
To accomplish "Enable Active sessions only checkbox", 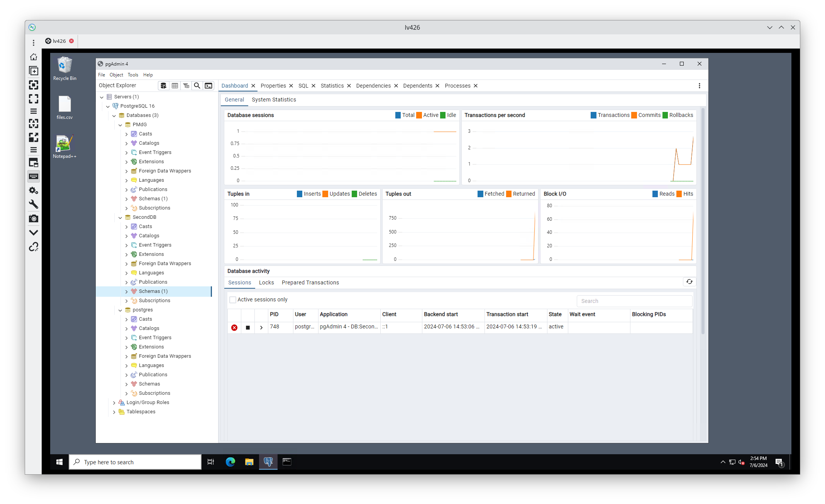I will click(x=233, y=300).
